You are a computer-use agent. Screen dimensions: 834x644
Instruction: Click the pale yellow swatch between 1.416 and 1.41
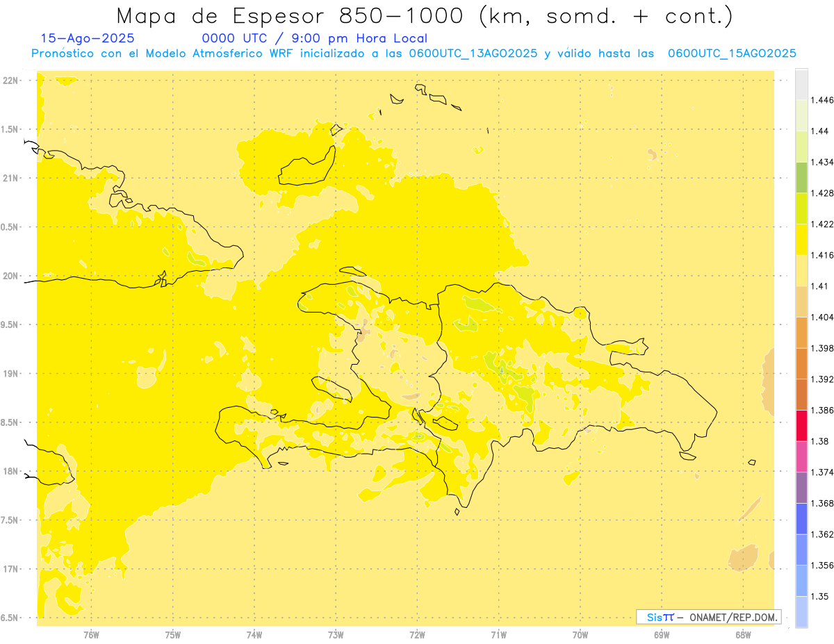click(801, 270)
